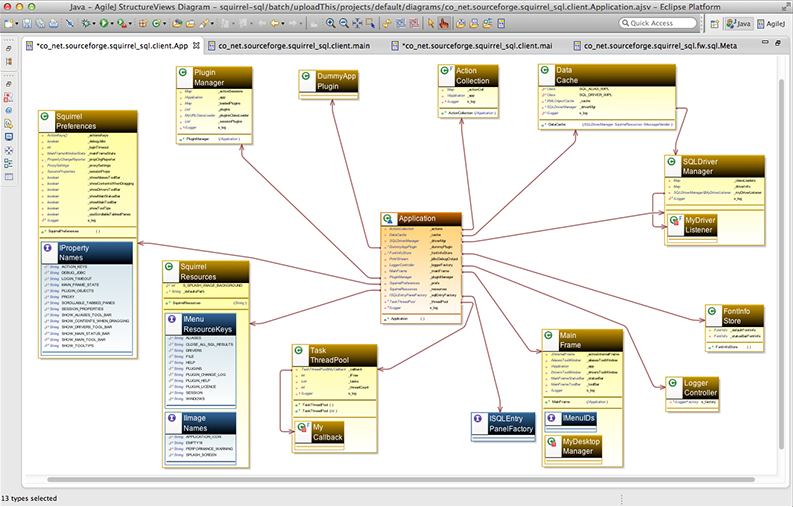
Task: Click the blue monitor icon in left sidebar
Action: coord(9,137)
